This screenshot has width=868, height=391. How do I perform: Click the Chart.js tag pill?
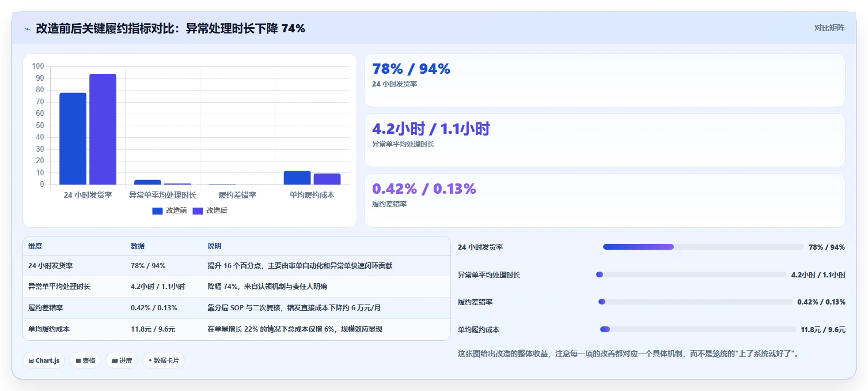pyautogui.click(x=44, y=360)
